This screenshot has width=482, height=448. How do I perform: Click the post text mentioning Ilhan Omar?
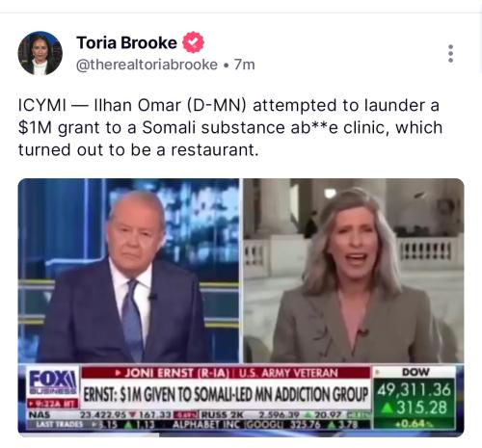tap(230, 127)
